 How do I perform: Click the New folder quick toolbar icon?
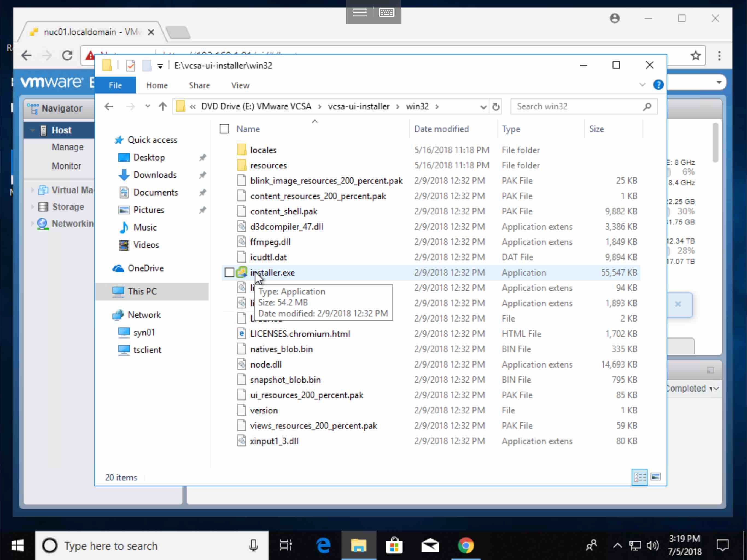pos(147,66)
